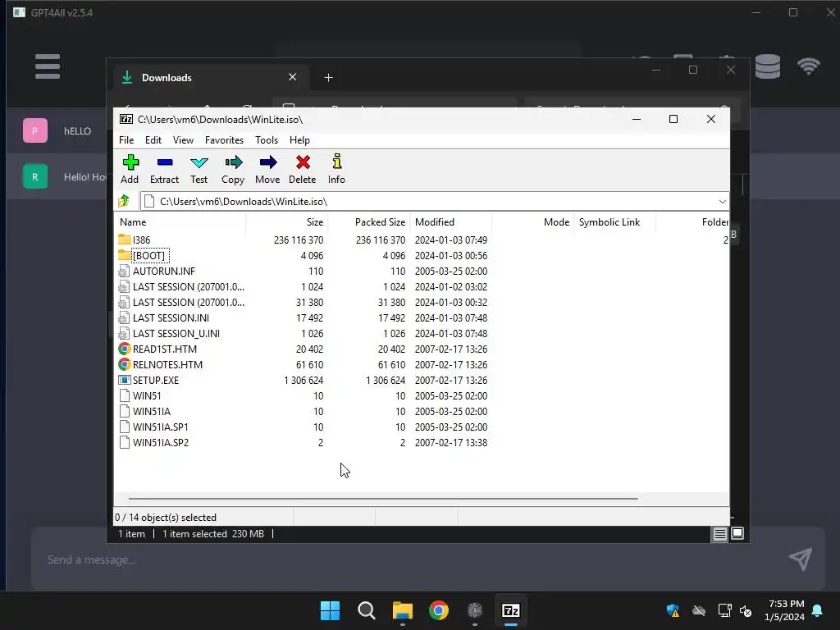Select the AUTORUN.INF file icon
The height and width of the screenshot is (630, 840).
pos(125,271)
